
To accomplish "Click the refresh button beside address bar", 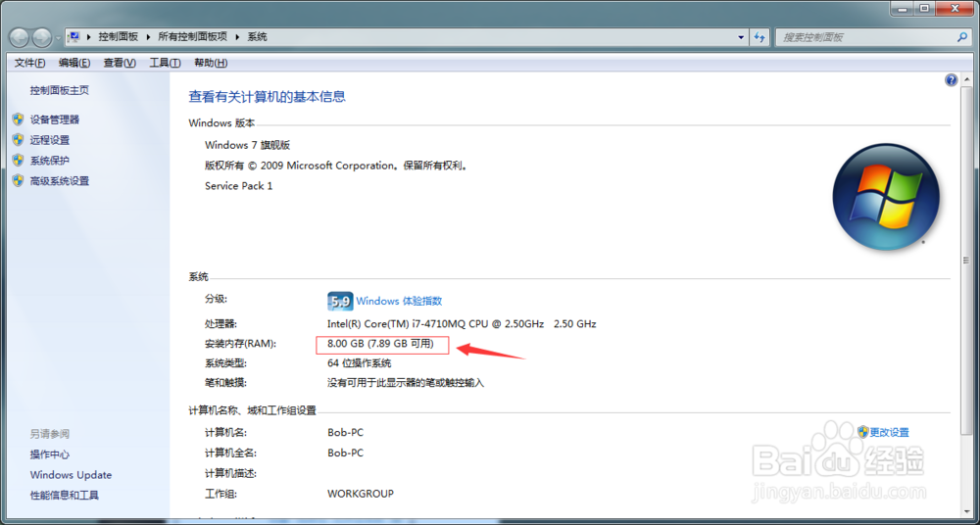I will (759, 37).
